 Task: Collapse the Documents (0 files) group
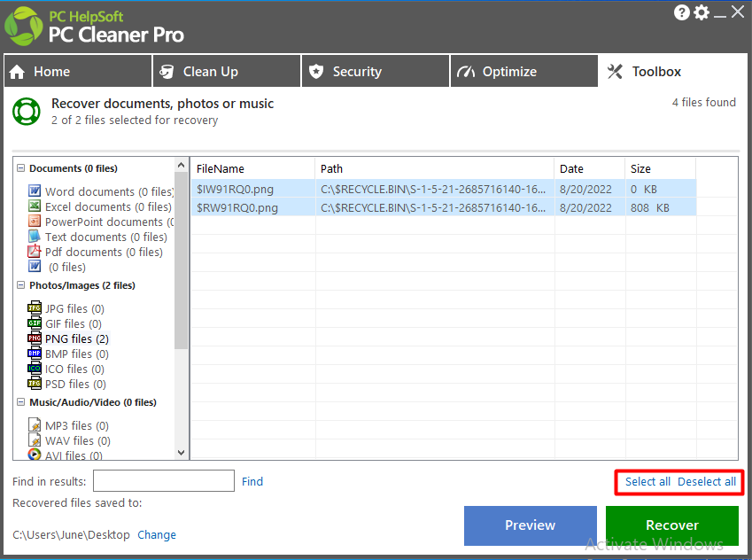(x=20, y=168)
